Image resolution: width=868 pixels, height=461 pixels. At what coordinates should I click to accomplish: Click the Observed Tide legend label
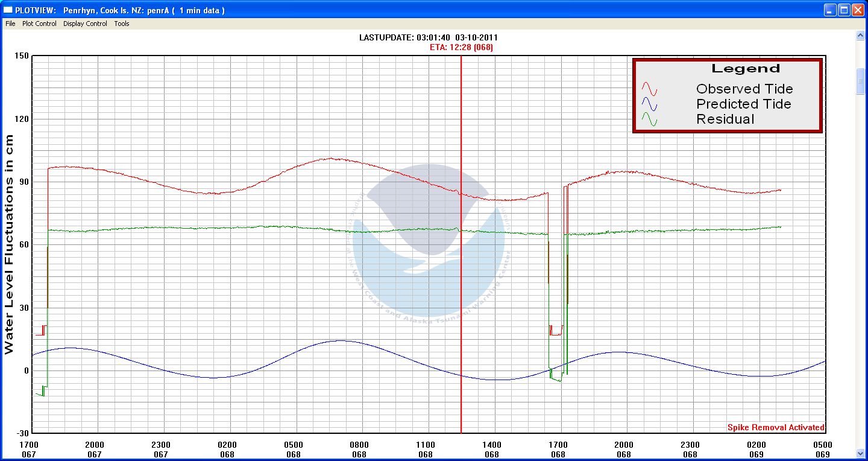[x=744, y=89]
